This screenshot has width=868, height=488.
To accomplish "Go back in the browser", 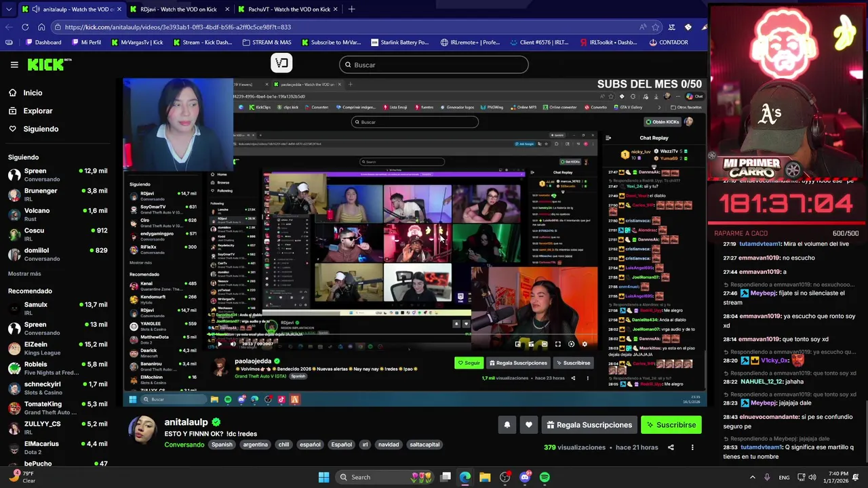I will tap(8, 27).
